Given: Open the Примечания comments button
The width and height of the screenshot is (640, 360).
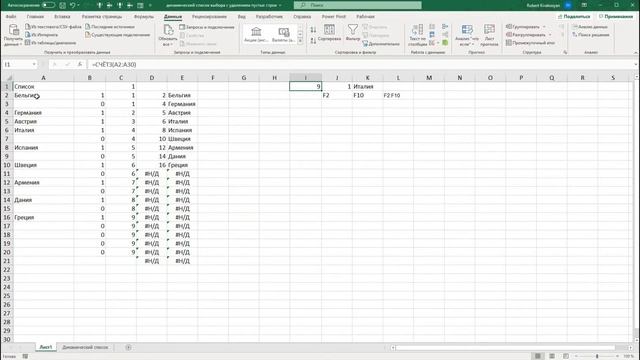Looking at the screenshot, I should click(616, 17).
